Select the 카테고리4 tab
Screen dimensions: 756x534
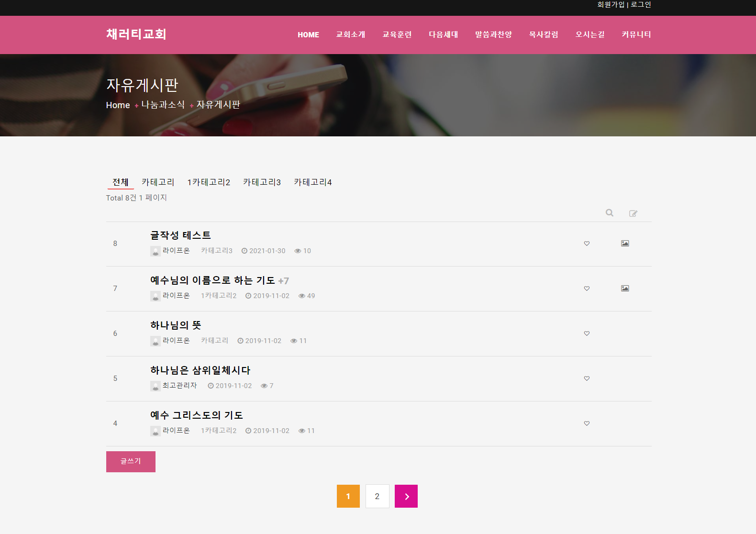(313, 182)
